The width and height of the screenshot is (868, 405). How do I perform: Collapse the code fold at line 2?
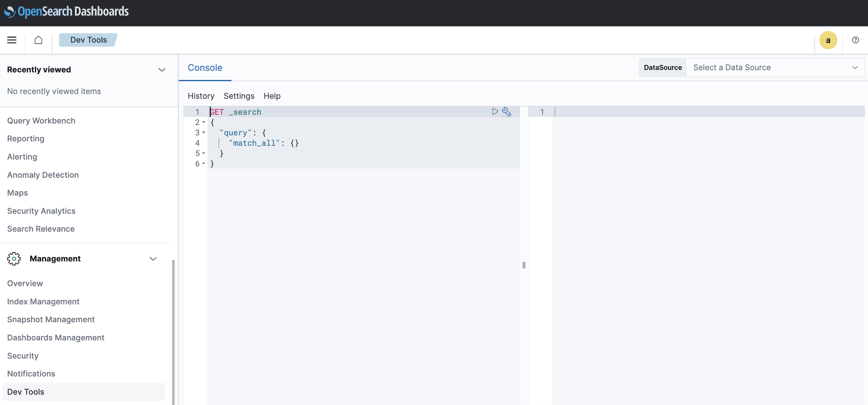coord(204,122)
